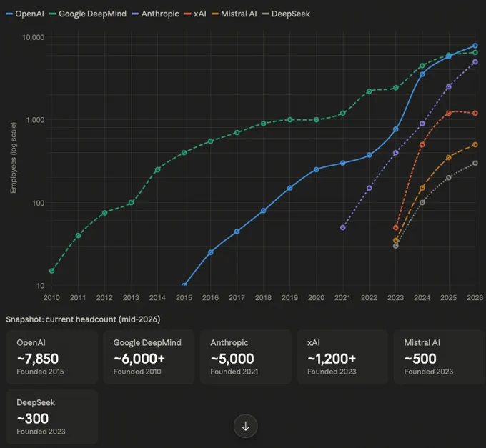Open the Mistral AI ~500 card
The height and width of the screenshot is (448, 486).
(440, 357)
